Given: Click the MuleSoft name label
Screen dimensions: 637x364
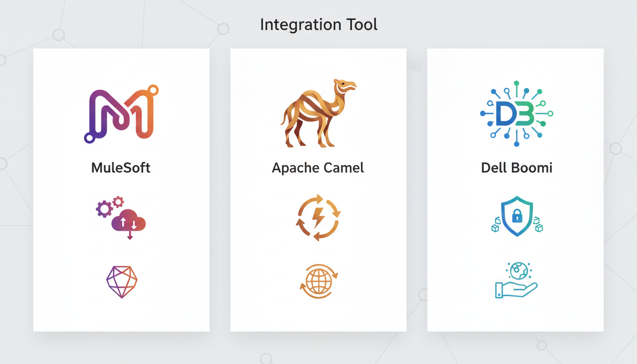Looking at the screenshot, I should coord(121,167).
